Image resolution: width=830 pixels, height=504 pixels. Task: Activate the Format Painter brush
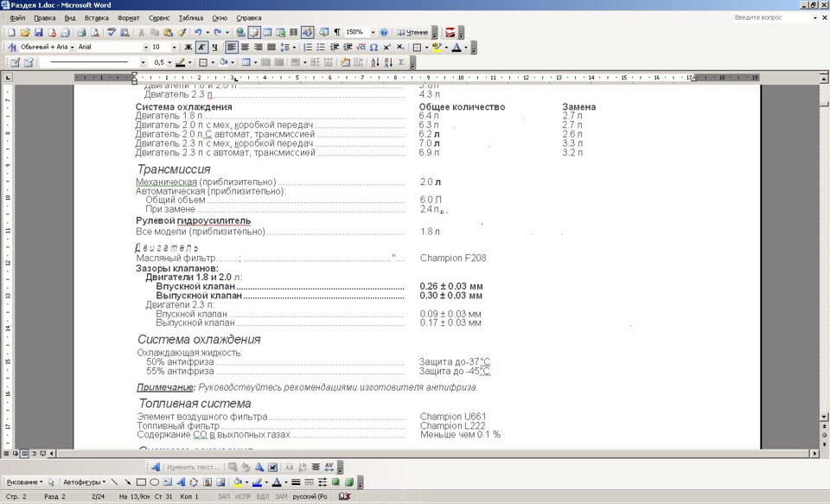click(181, 32)
